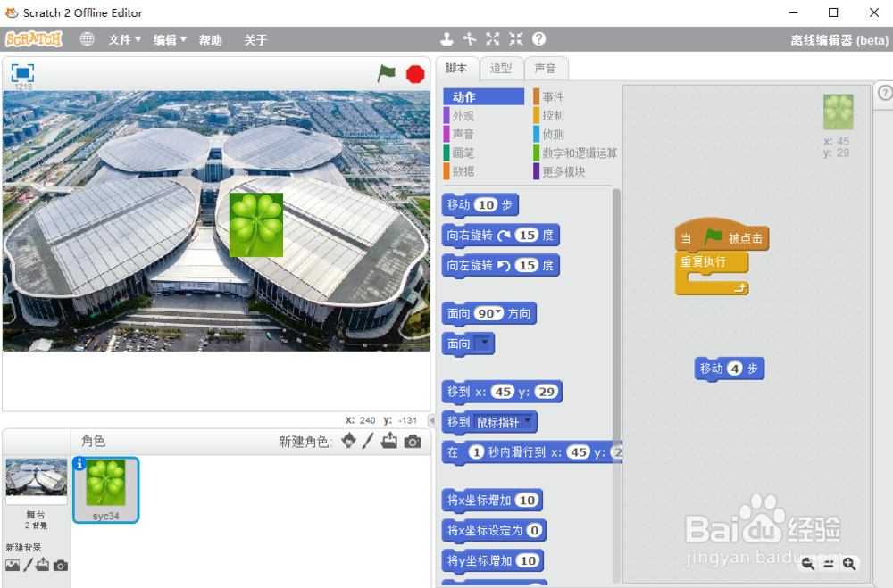Reset scripts area zoom
The height and width of the screenshot is (588, 893).
tap(829, 564)
